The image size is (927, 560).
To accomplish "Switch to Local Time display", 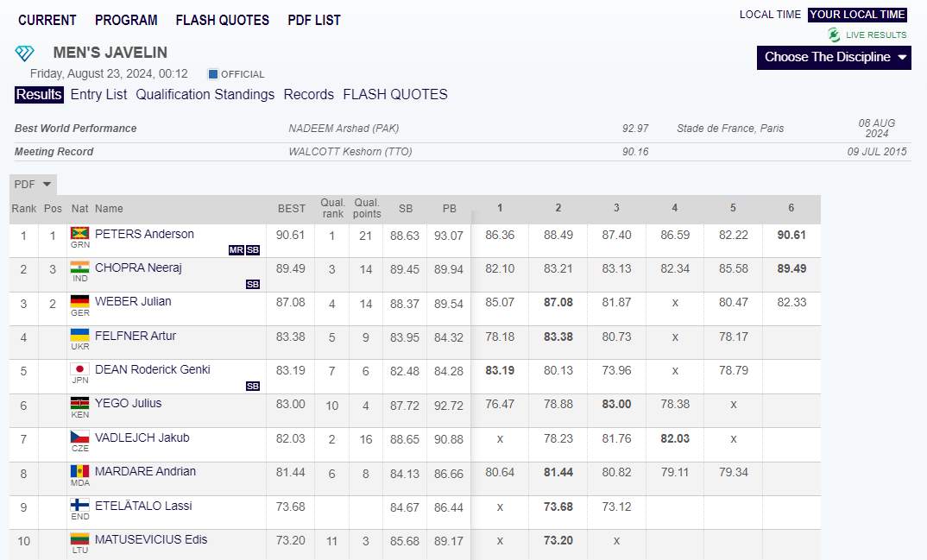I will pos(770,15).
